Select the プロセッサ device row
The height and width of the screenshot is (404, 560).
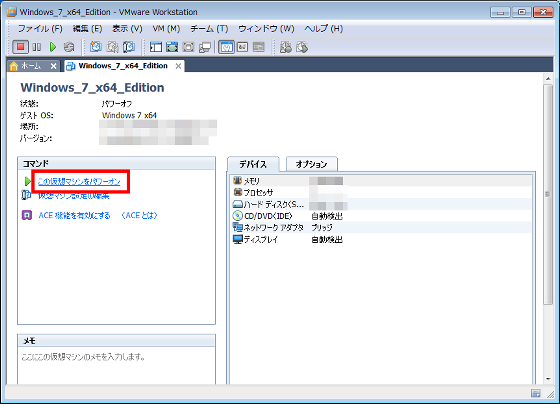tap(381, 193)
